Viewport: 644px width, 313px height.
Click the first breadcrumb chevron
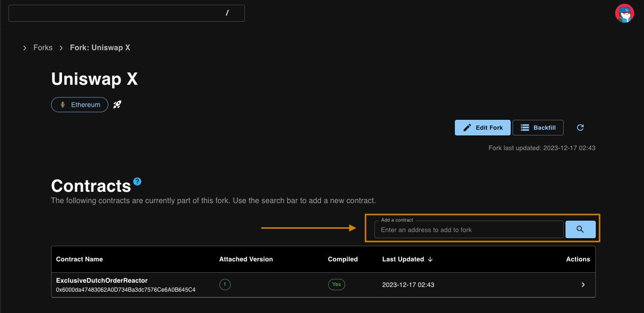click(x=25, y=48)
